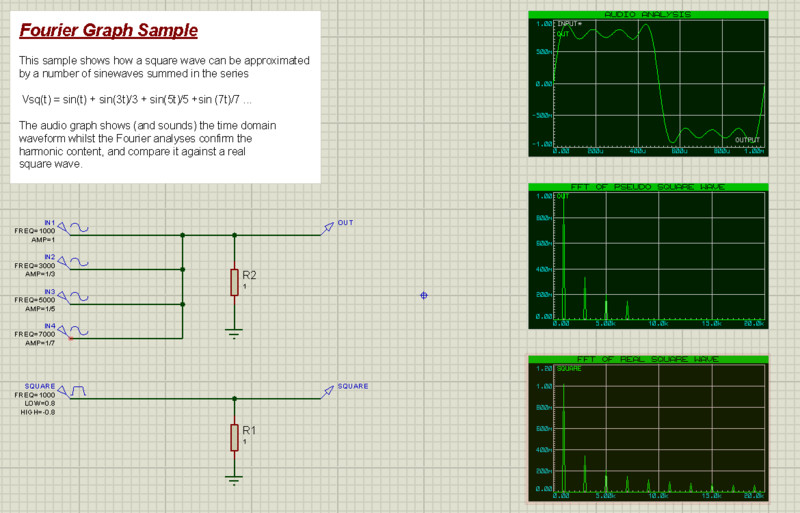800x513 pixels.
Task: Click the blue origin crosshair marker
Action: tap(424, 295)
